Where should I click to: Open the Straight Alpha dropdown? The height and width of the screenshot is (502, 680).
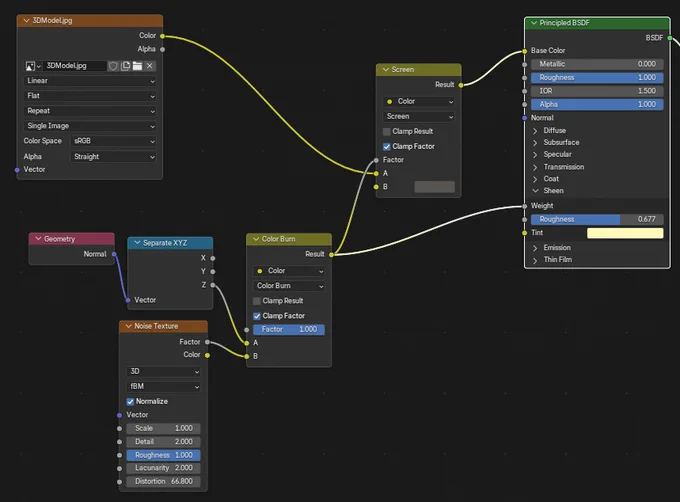point(113,157)
